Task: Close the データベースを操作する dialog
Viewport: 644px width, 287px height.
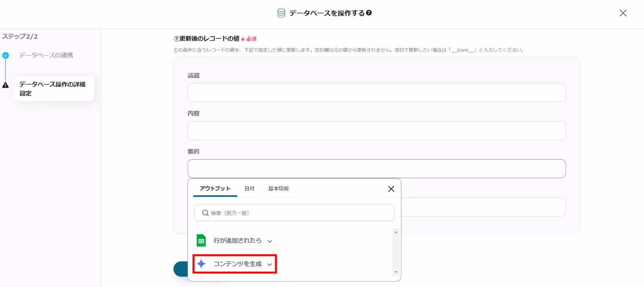Action: pos(623,13)
